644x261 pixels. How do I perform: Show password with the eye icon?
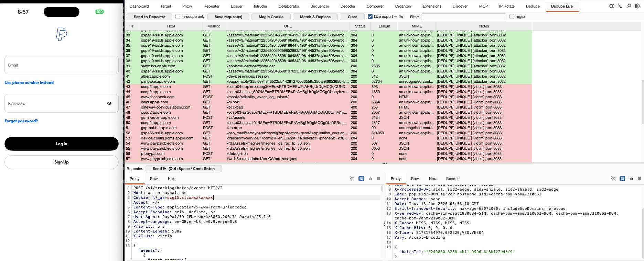(x=109, y=103)
